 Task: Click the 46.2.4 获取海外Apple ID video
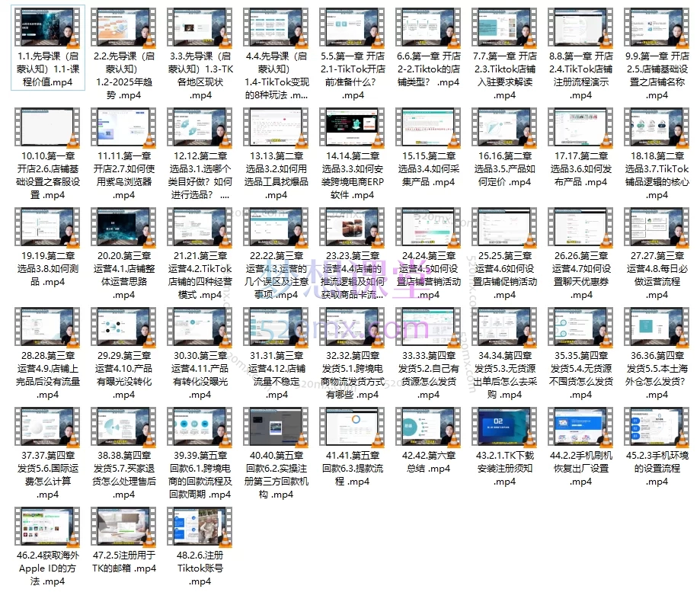click(48, 527)
